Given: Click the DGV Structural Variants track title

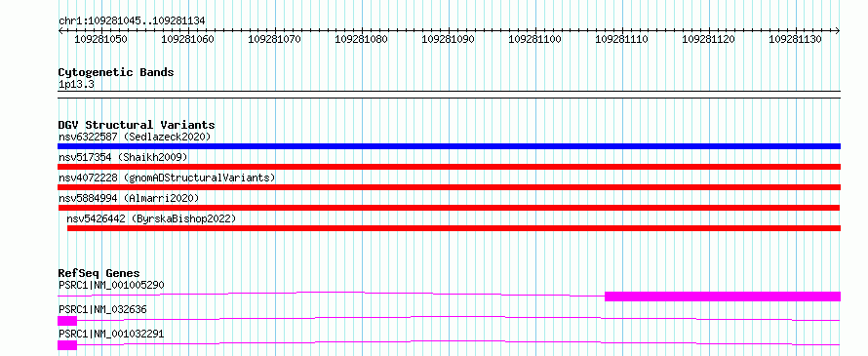Looking at the screenshot, I should click(x=137, y=125).
